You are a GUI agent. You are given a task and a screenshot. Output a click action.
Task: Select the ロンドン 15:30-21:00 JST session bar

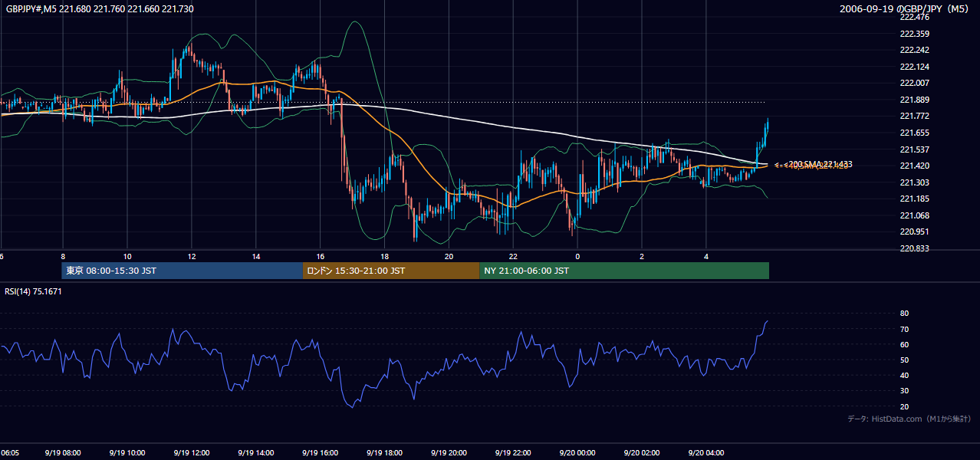click(x=391, y=271)
